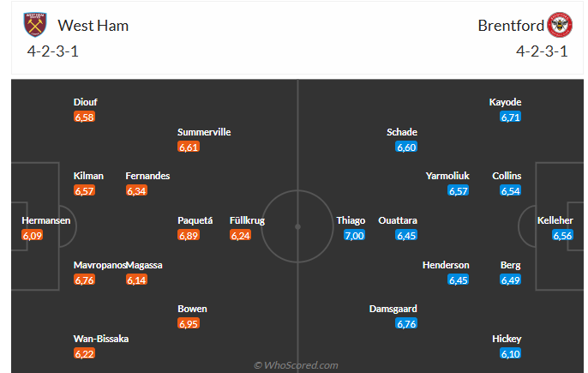Click Thiago's 7,00 rating badge
Viewport: 588px width, 373px height.
pos(354,235)
